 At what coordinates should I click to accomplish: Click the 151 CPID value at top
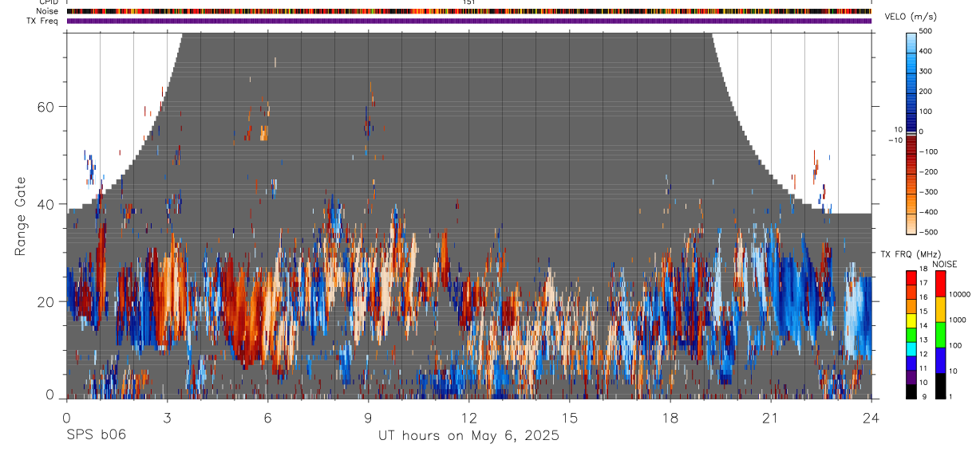[468, 2]
